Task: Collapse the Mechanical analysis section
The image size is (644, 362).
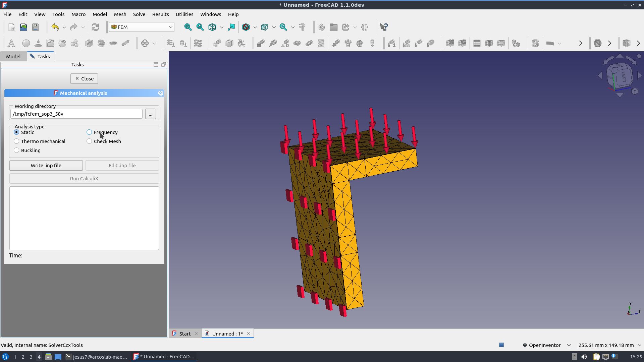Action: (160, 93)
